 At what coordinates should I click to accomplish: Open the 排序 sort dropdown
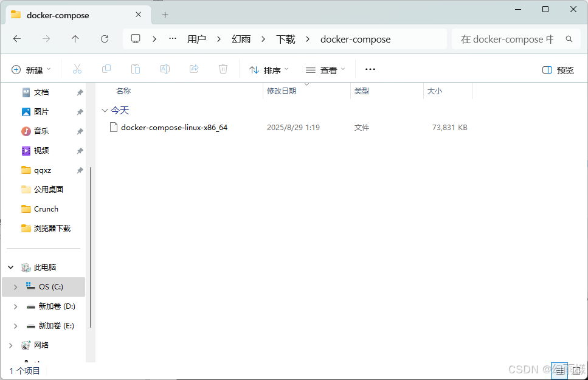click(x=269, y=70)
